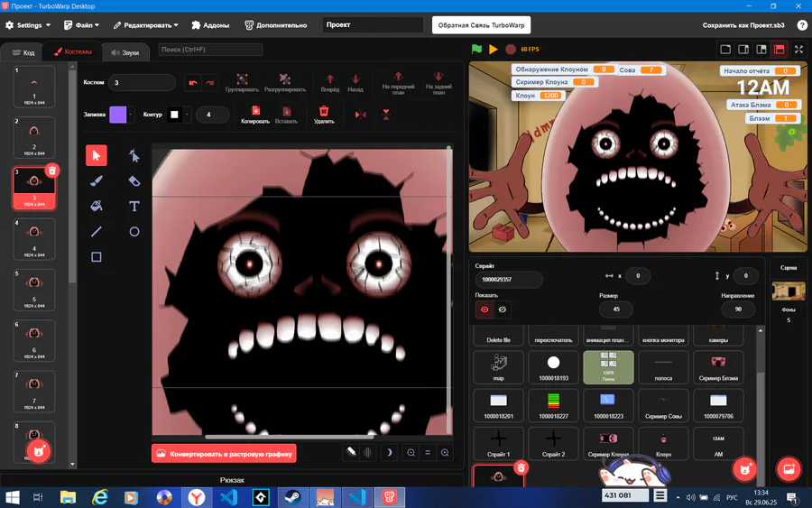Screen dimensions: 812x508
Task: Open Аддоны menu item
Action: (x=210, y=25)
